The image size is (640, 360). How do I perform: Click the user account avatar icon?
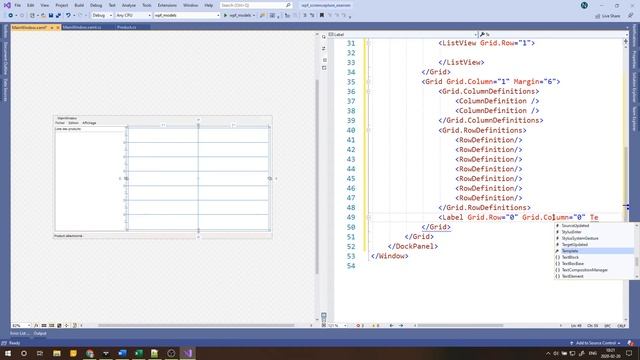tap(584, 5)
